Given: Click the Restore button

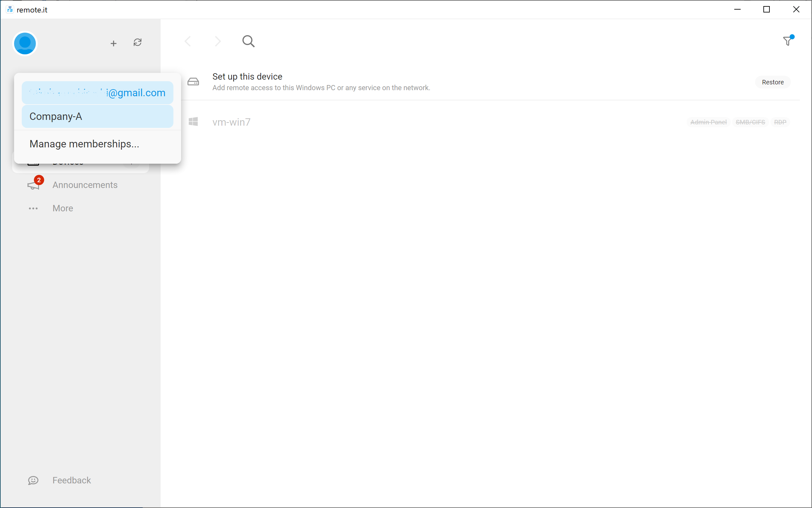Looking at the screenshot, I should click(x=773, y=82).
